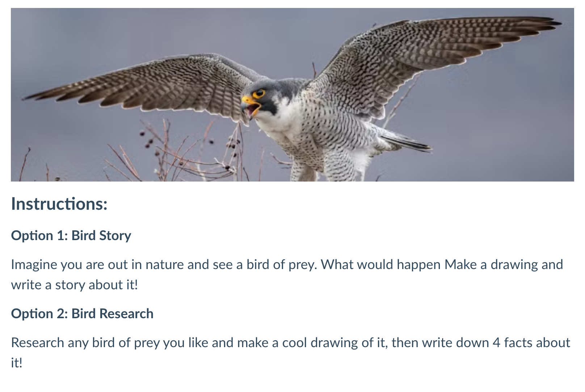Click the final 'it!' on the last line
The image size is (585, 392).
[x=17, y=363]
